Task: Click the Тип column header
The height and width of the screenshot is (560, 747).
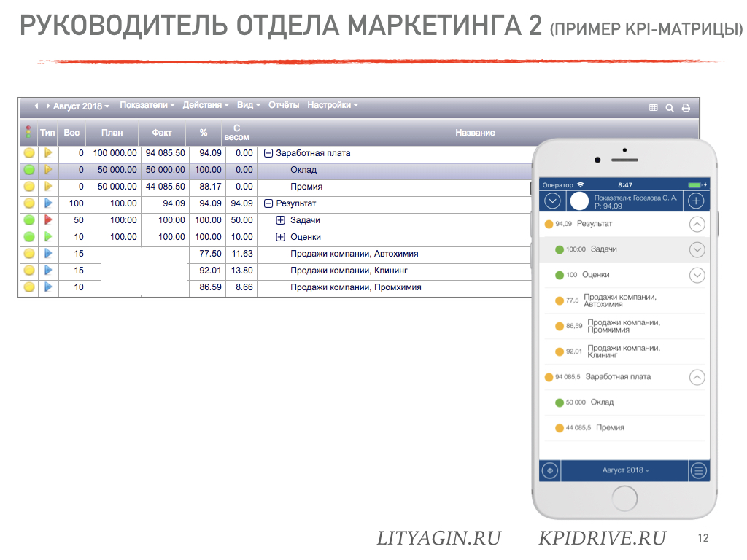Action: click(x=47, y=133)
